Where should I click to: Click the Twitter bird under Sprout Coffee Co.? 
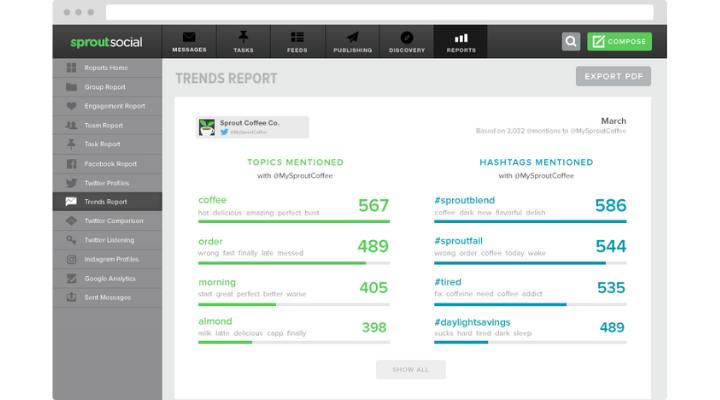point(224,132)
